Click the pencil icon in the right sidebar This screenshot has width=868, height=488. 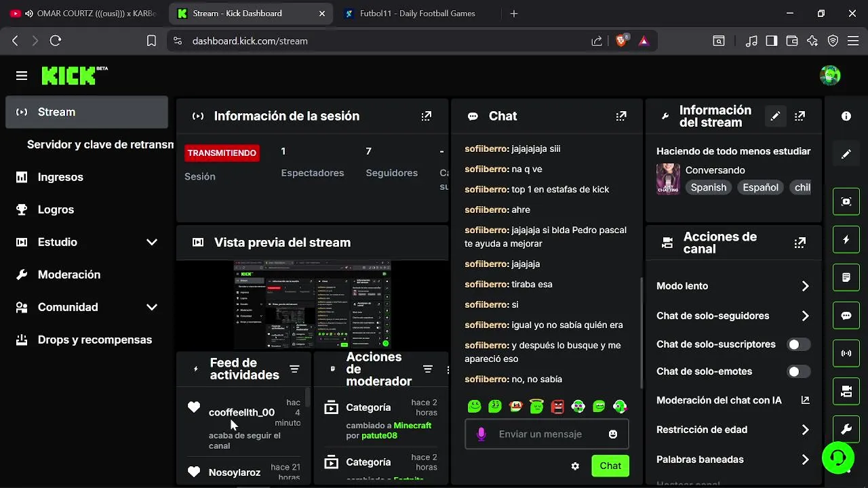click(x=846, y=155)
